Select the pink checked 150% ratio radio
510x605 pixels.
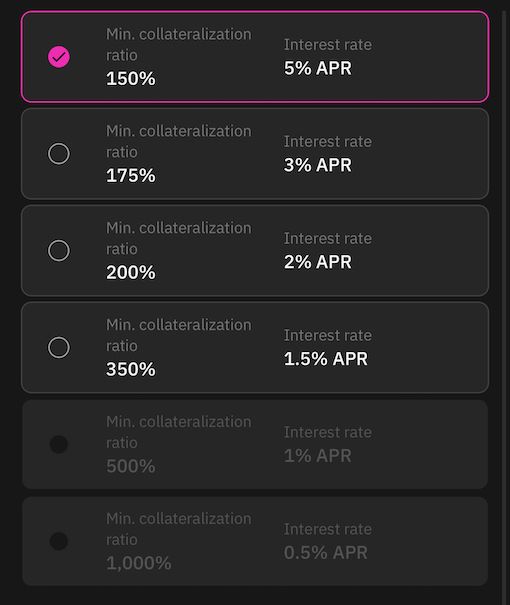[x=59, y=57]
